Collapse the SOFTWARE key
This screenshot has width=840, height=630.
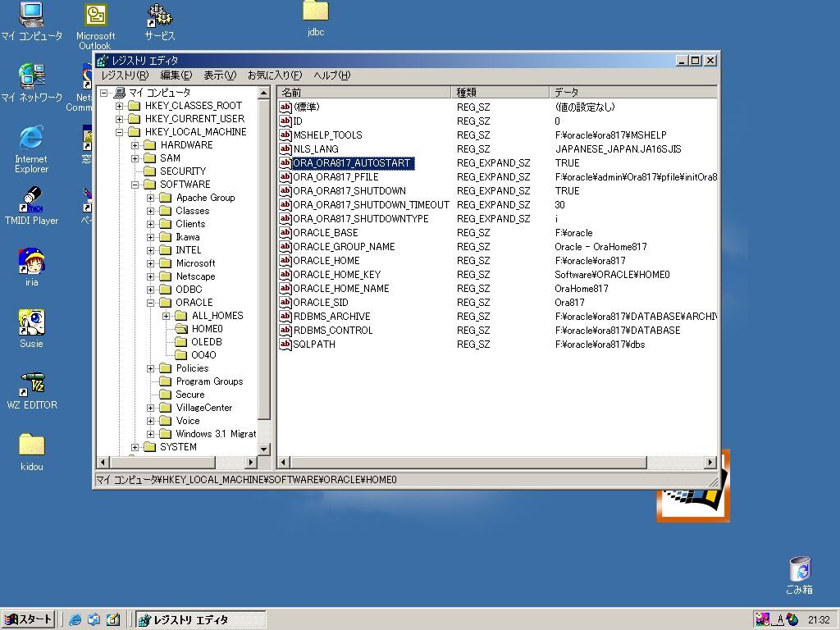point(135,185)
